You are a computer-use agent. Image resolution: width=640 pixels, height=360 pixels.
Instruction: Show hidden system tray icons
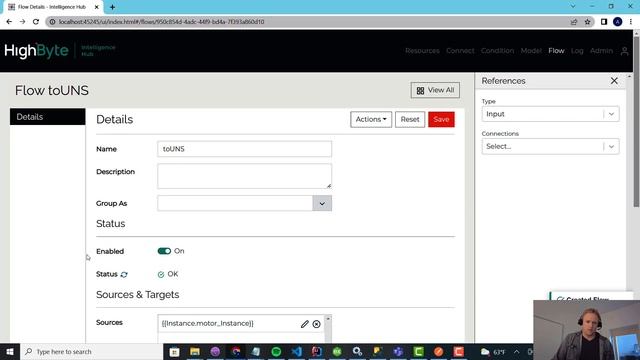click(x=517, y=351)
